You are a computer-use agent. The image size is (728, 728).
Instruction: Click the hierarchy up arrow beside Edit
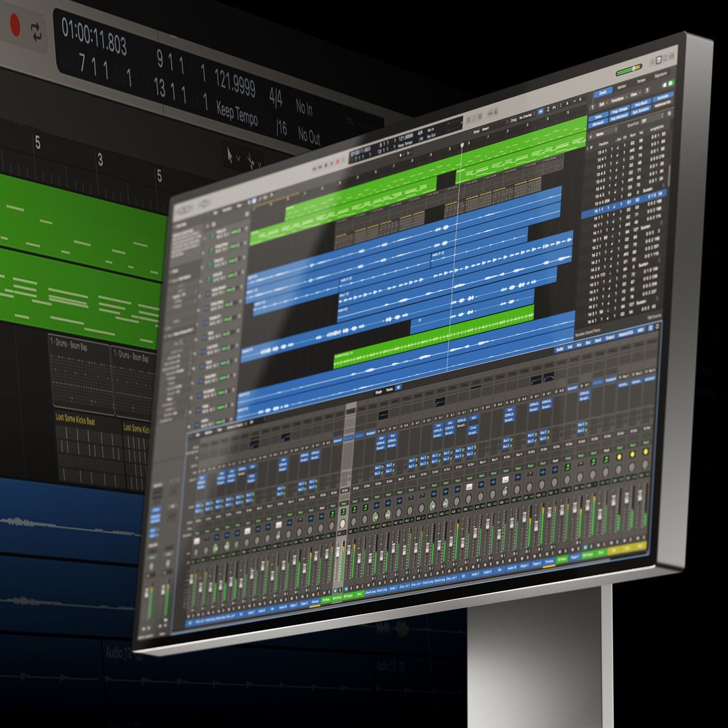(x=593, y=107)
